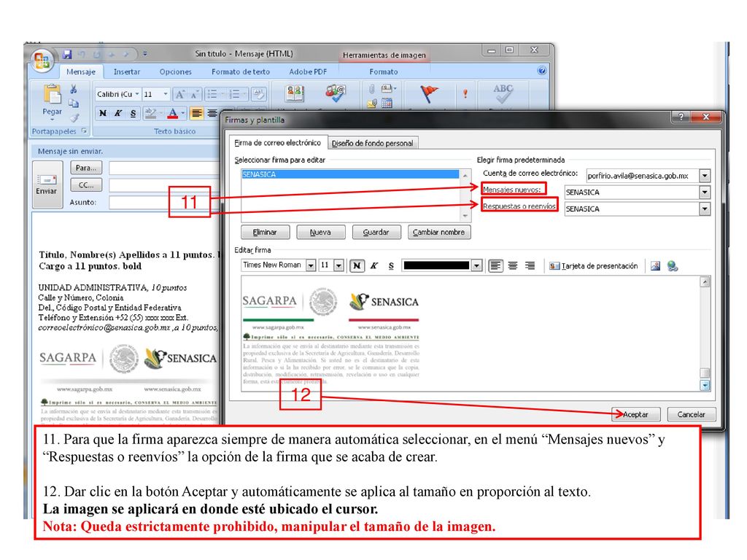Toggle underline S in signature editor
Image resolution: width=747 pixels, height=560 pixels.
coord(391,265)
